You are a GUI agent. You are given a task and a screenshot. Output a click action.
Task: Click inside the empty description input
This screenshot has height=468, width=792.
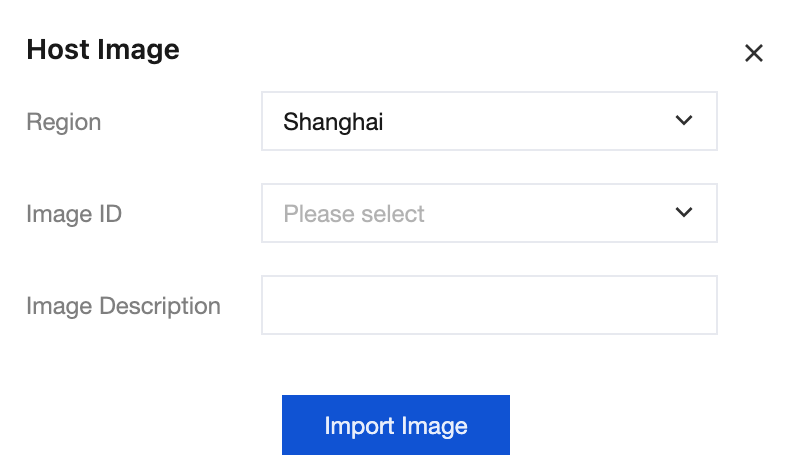pos(489,305)
